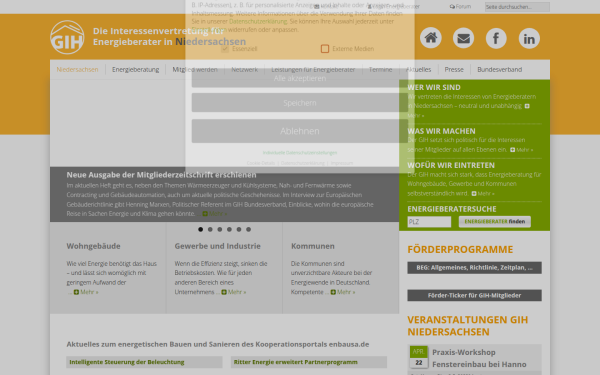This screenshot has width=600, height=375.
Task: Select the Niedersachsen menu item
Action: (x=77, y=69)
